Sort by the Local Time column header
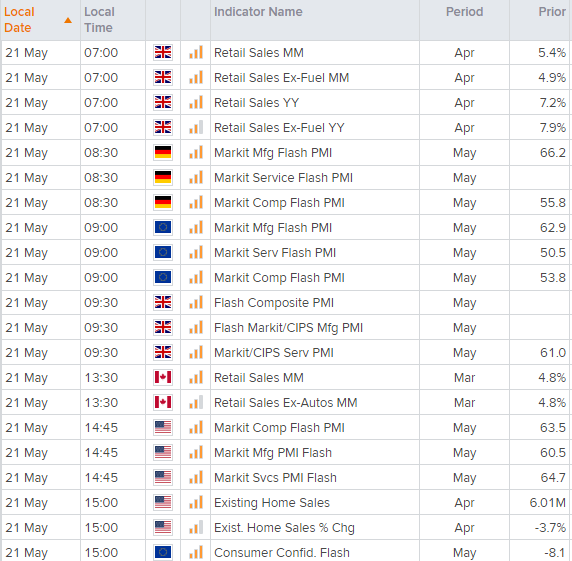This screenshot has height=561, width=572. pyautogui.click(x=99, y=20)
